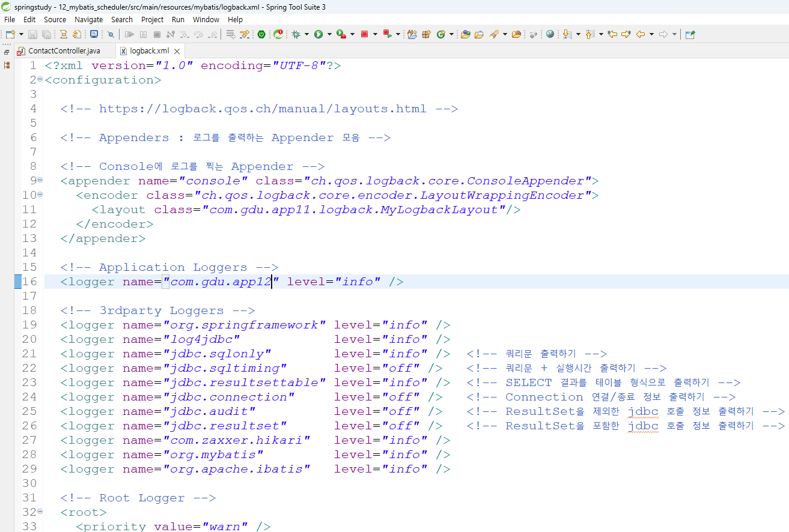Click the Next Annotation icon

(x=567, y=34)
